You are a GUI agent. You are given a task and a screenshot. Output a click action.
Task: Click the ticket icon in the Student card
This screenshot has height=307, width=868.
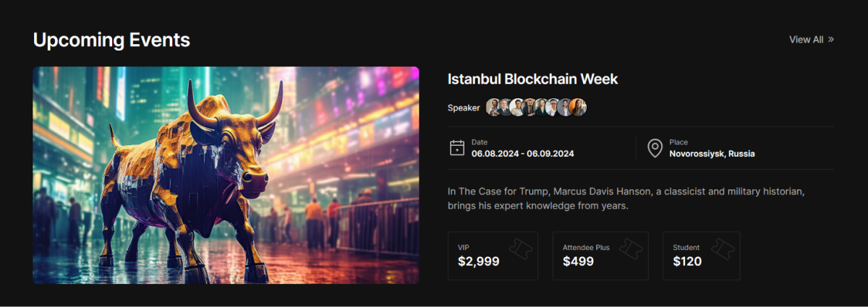pyautogui.click(x=723, y=248)
